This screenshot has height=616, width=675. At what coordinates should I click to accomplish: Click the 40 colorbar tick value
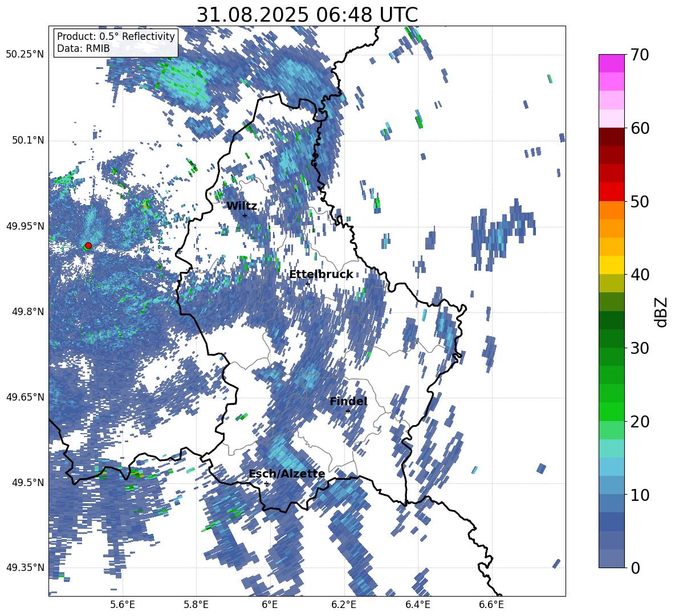point(639,275)
